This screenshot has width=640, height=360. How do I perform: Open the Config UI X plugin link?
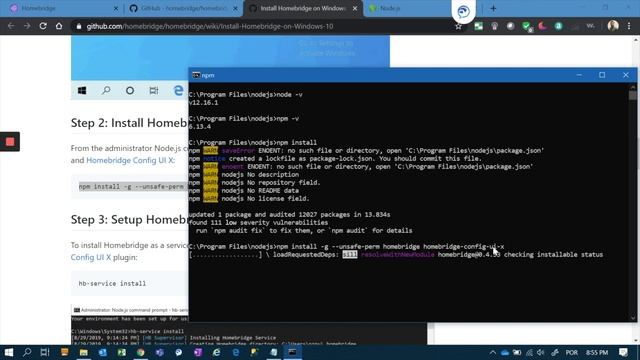91,257
